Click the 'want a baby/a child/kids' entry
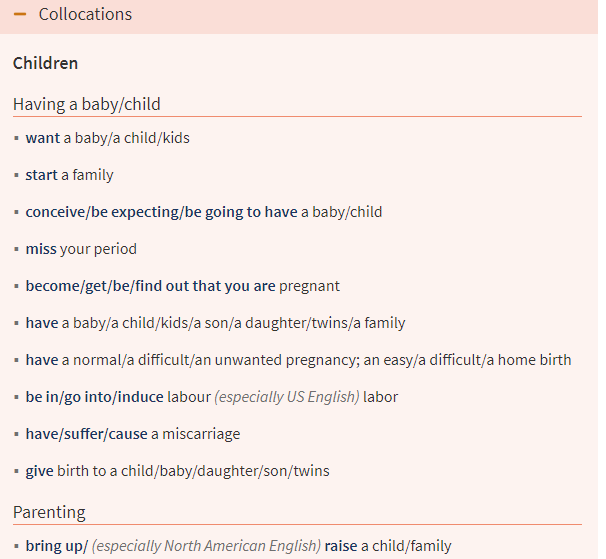The image size is (606, 559). 107,138
